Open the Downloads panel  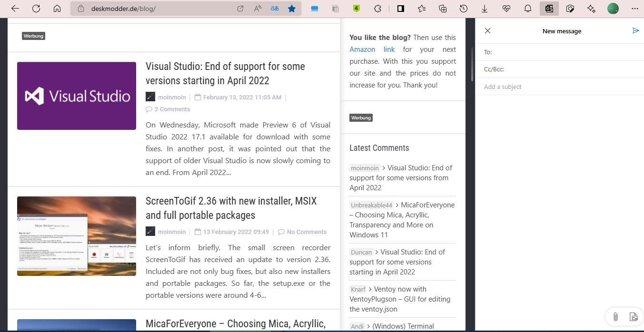485,9
